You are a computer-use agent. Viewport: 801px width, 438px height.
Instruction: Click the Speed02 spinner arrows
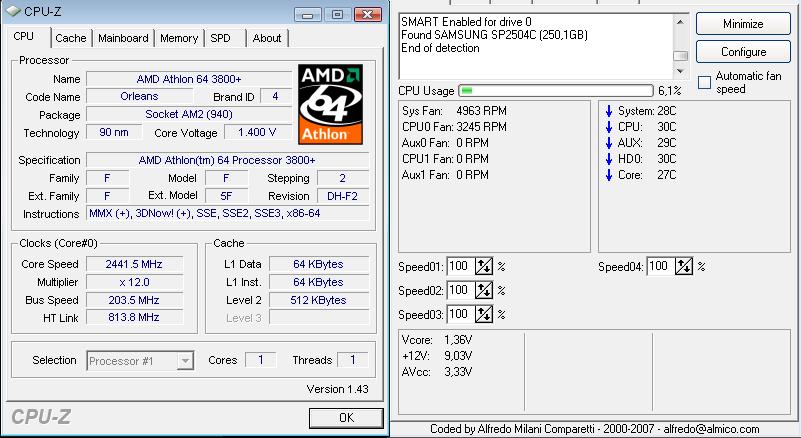click(483, 290)
